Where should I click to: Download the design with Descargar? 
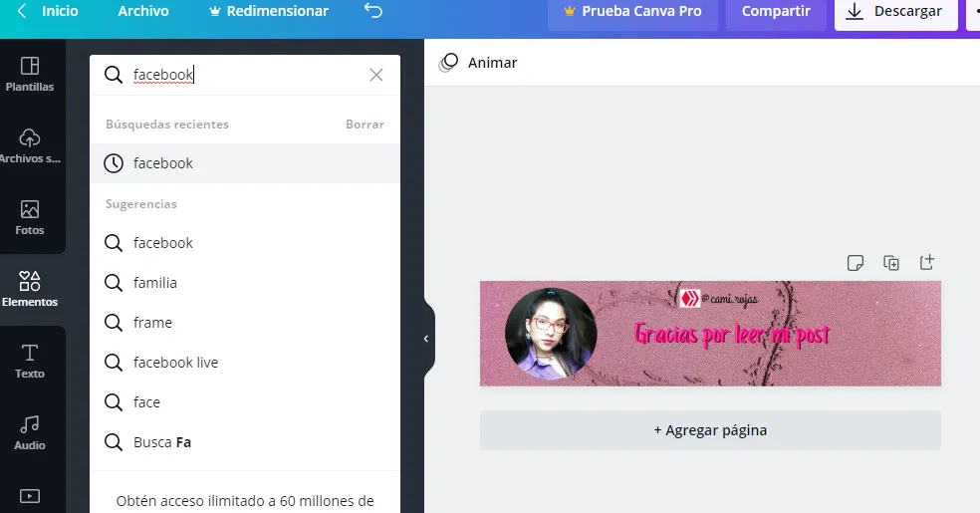(895, 11)
